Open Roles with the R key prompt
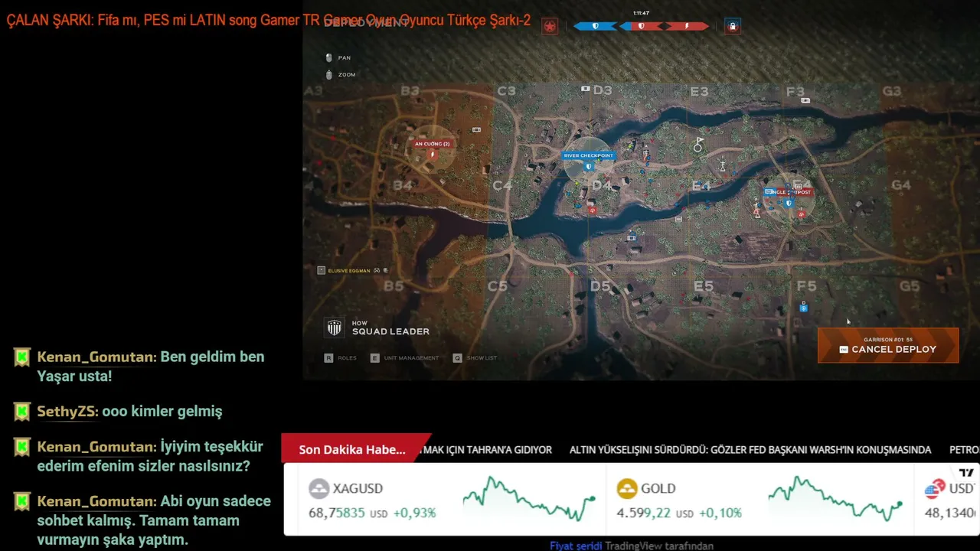The image size is (980, 551). pyautogui.click(x=341, y=357)
